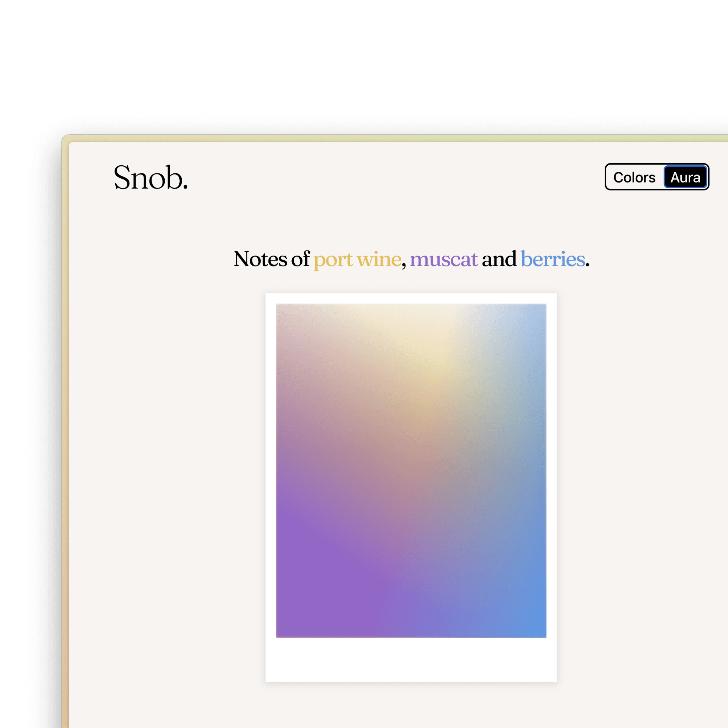
Task: Select the Aura toggle option
Action: [x=685, y=177]
